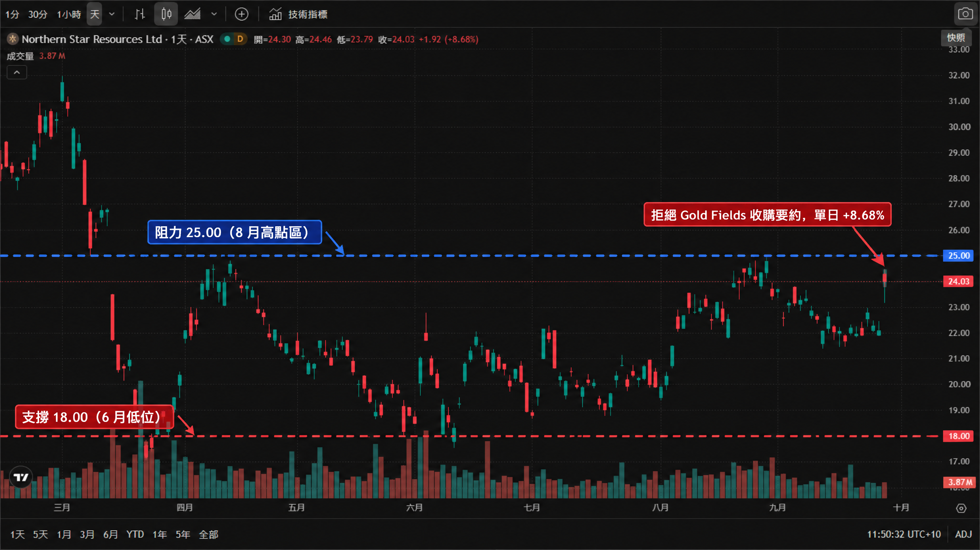Select 全部 date range

click(x=208, y=534)
